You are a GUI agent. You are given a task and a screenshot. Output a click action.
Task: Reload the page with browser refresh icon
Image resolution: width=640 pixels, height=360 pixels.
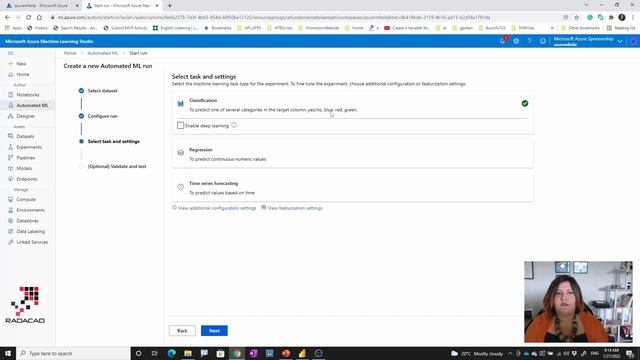pyautogui.click(x=29, y=18)
